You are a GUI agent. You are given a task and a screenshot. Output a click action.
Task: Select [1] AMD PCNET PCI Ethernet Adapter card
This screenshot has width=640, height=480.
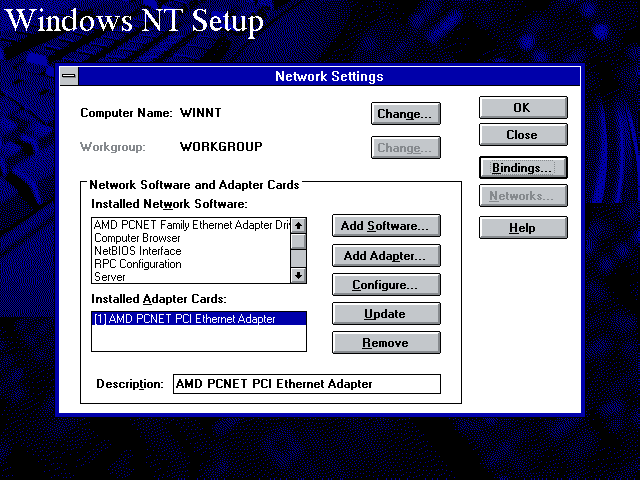point(199,319)
